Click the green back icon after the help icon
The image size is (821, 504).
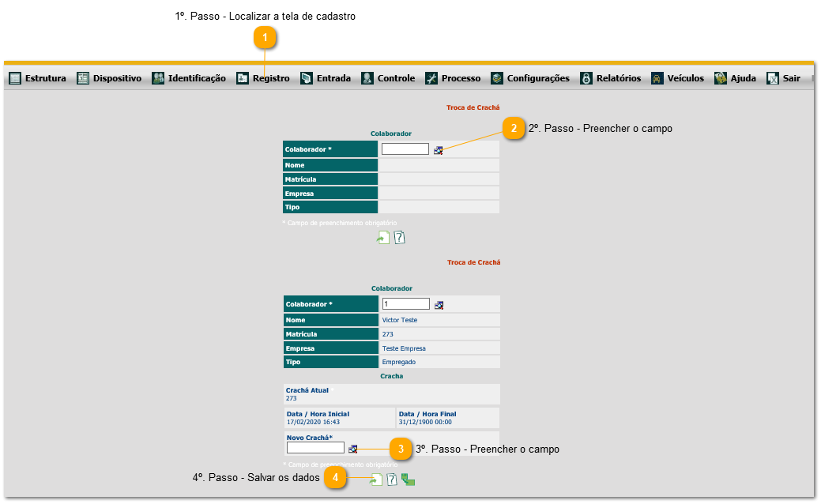[408, 479]
